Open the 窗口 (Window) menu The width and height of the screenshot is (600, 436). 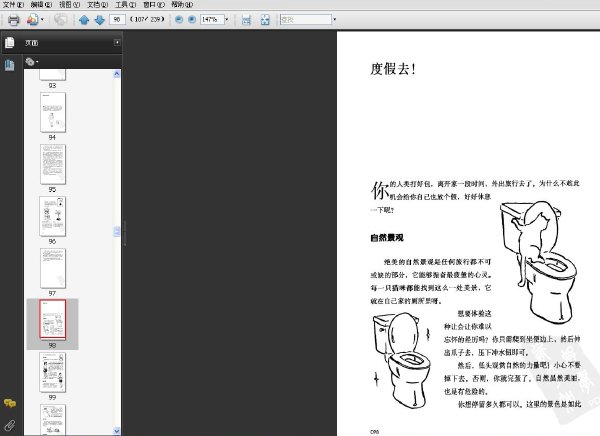154,5
